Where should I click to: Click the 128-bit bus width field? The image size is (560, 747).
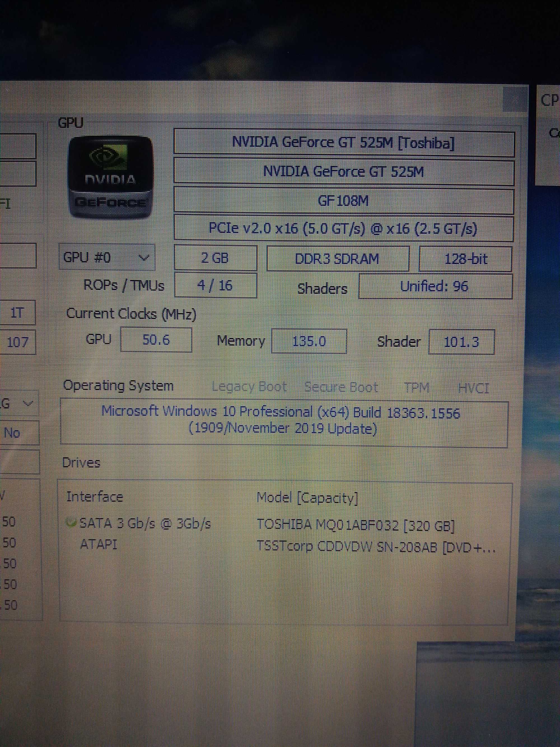point(465,259)
